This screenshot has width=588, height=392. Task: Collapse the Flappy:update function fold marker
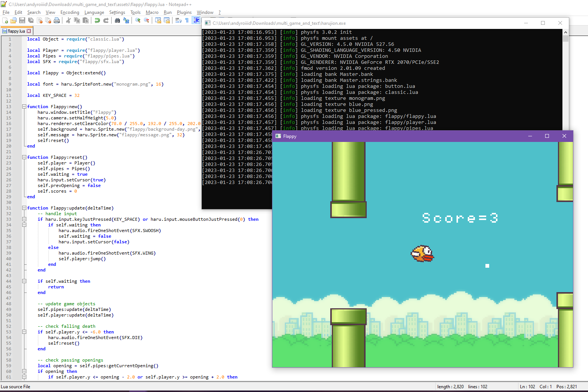pos(24,208)
